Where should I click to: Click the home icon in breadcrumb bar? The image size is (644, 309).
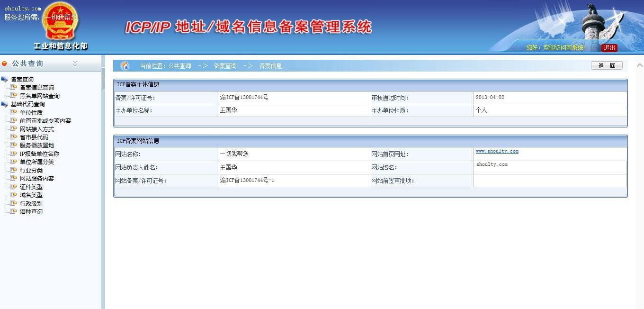125,66
